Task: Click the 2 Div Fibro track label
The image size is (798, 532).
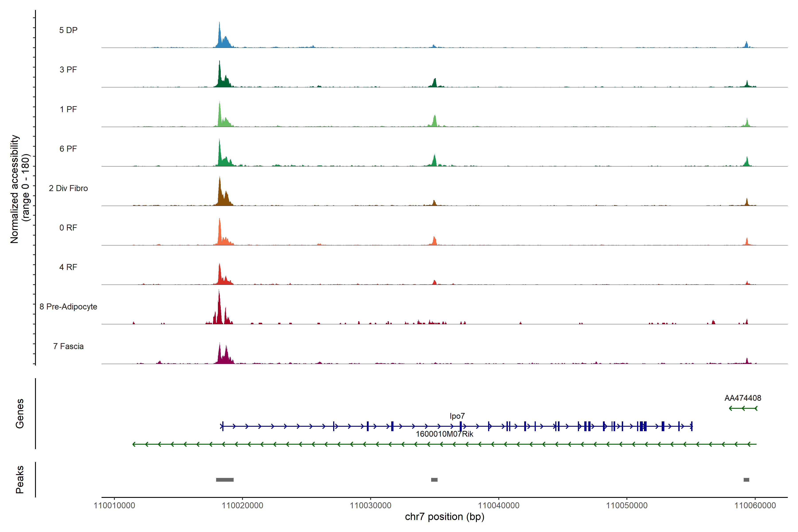Action: click(x=68, y=188)
